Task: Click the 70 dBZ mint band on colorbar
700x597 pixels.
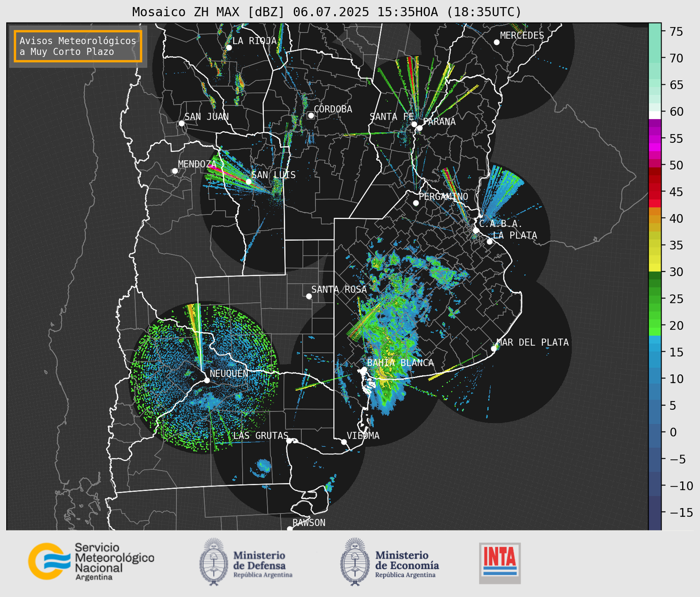Action: (655, 58)
